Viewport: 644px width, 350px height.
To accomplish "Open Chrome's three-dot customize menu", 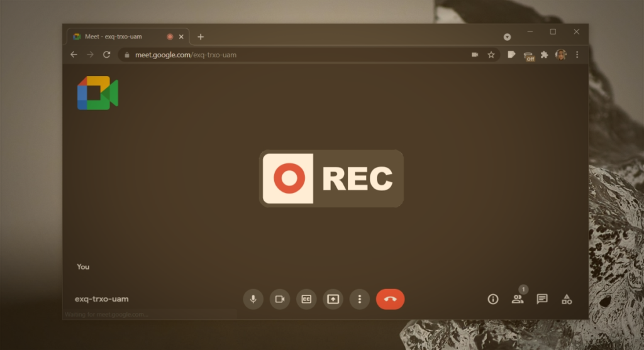I will (577, 55).
